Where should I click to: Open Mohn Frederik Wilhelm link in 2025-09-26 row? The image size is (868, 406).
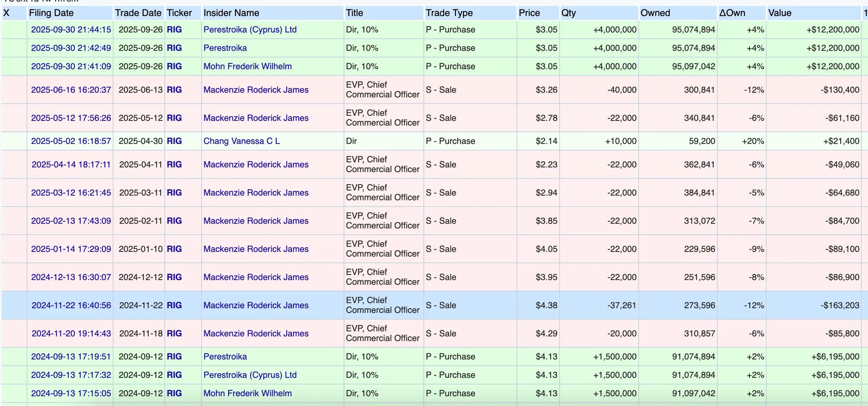247,66
